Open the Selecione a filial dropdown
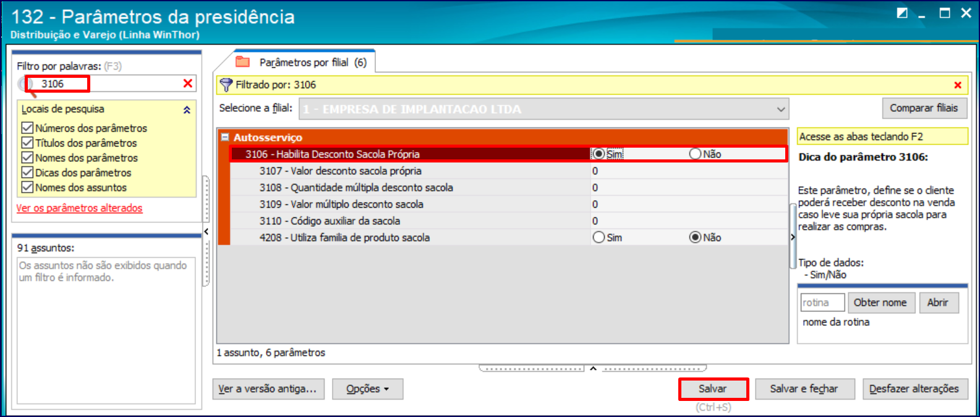Viewport: 980px width, 417px height. (x=781, y=109)
